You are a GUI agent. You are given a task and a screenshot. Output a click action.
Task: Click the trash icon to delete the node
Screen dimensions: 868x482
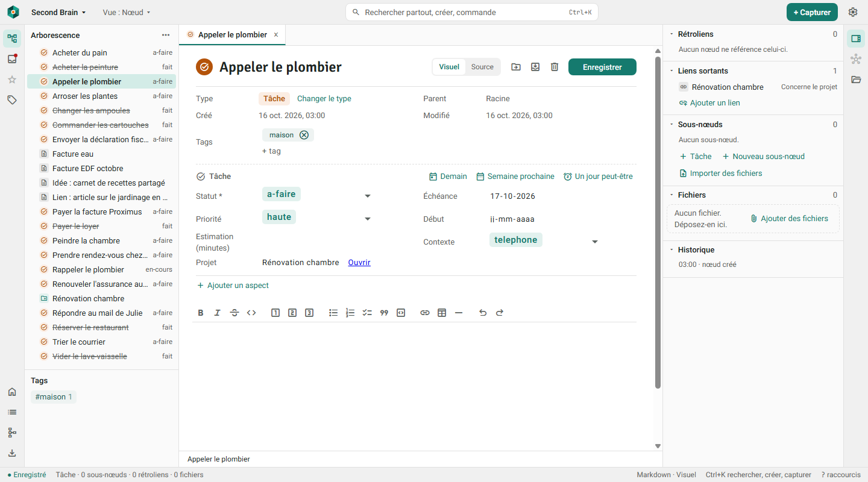point(555,67)
